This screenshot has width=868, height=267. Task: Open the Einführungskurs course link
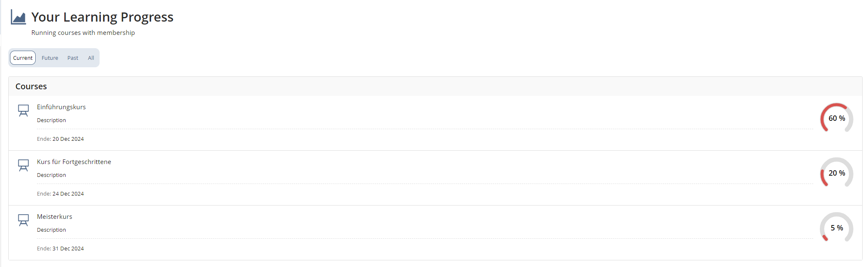pos(61,107)
